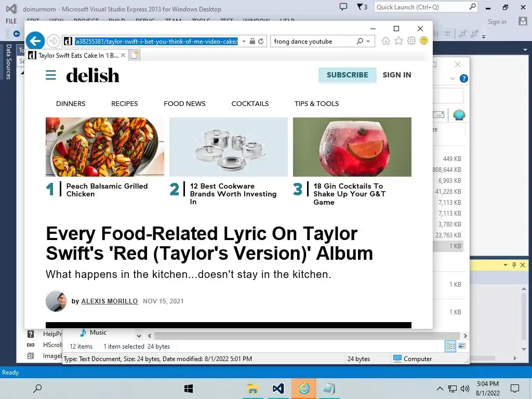Click the smiley feedback icon
Screen dimensions: 532x399
coord(424,41)
